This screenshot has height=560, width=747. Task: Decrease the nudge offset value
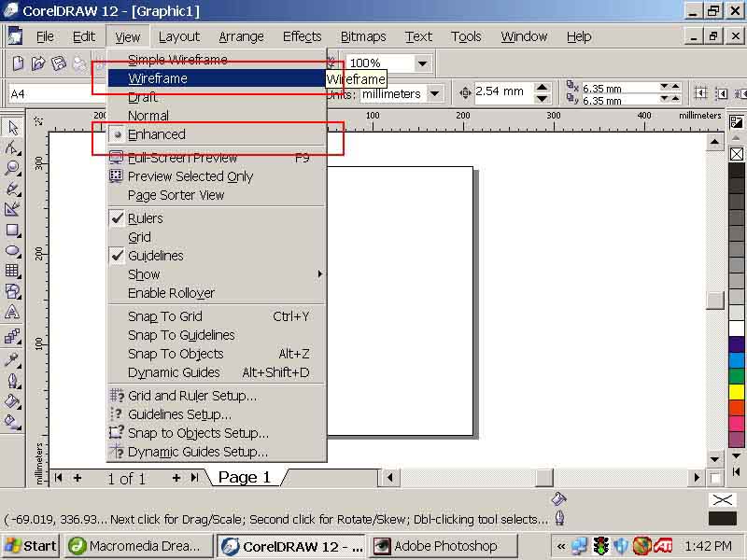(542, 99)
